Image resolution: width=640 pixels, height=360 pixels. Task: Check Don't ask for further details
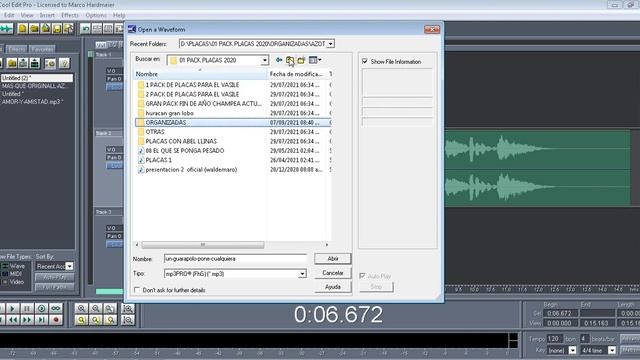(x=137, y=290)
